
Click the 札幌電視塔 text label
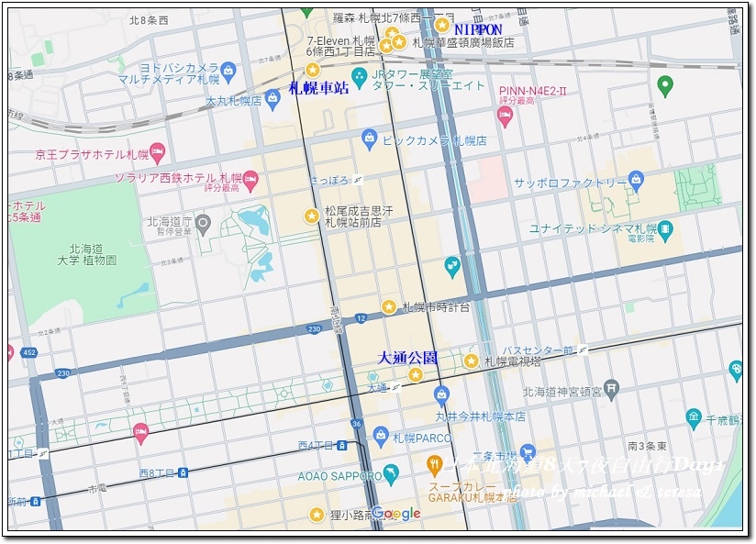click(513, 361)
